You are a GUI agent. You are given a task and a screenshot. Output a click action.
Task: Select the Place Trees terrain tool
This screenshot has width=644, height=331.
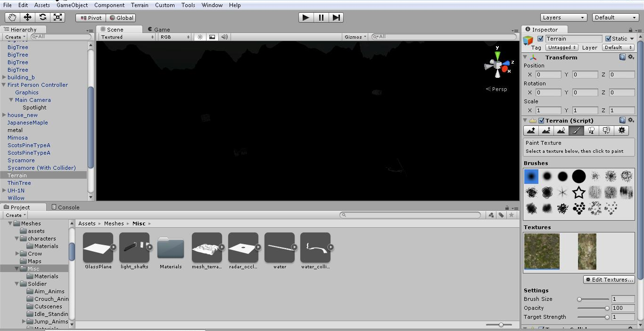(591, 131)
